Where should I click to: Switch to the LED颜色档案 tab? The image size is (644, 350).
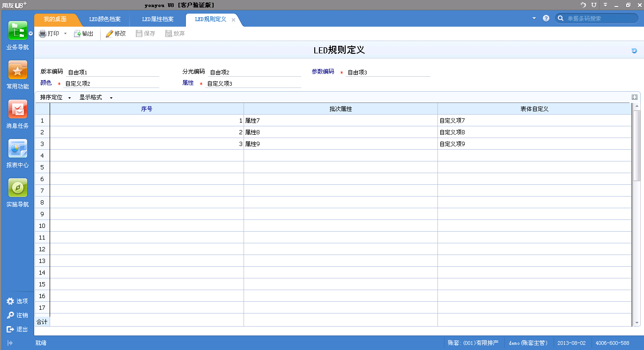point(106,20)
